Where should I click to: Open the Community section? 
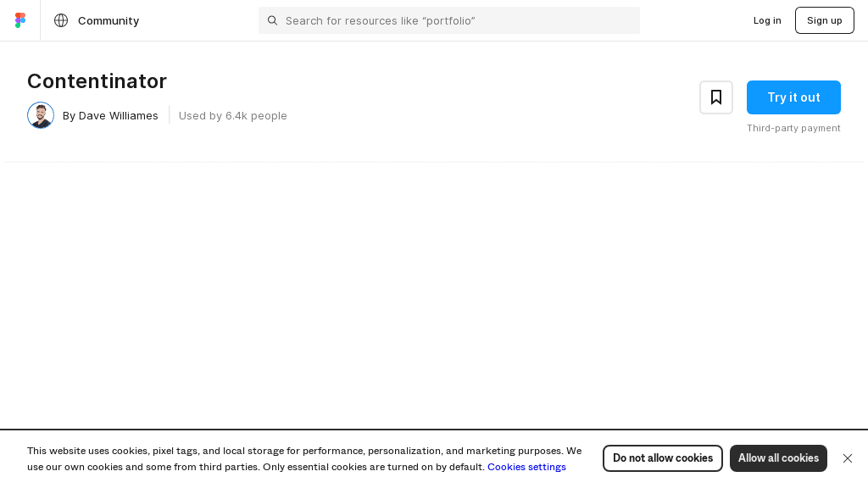point(108,20)
